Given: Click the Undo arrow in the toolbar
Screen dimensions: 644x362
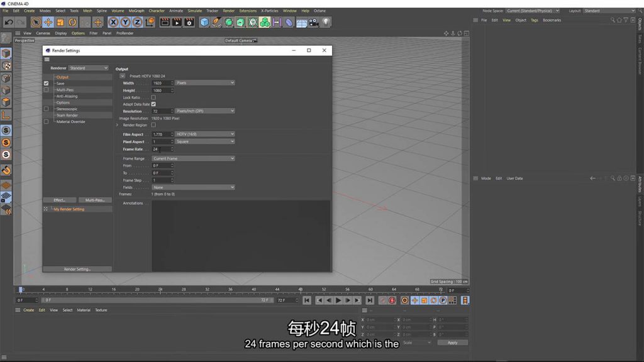Looking at the screenshot, I should (8, 23).
